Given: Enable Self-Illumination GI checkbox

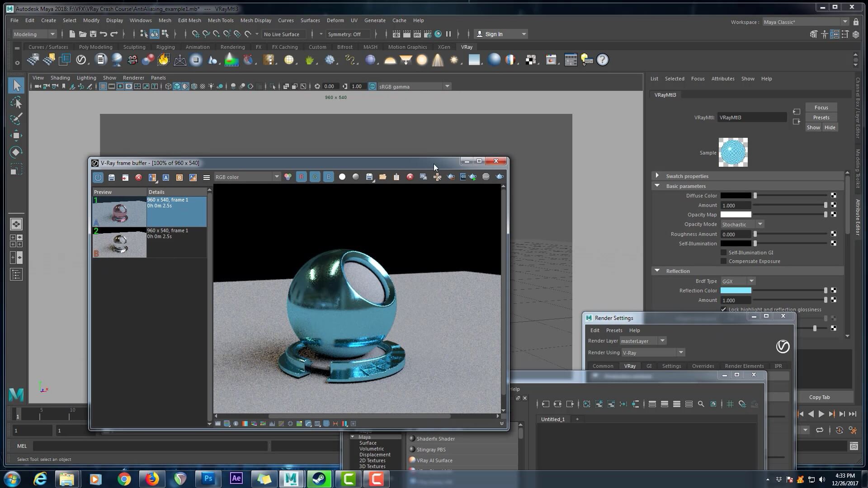Looking at the screenshot, I should (723, 253).
